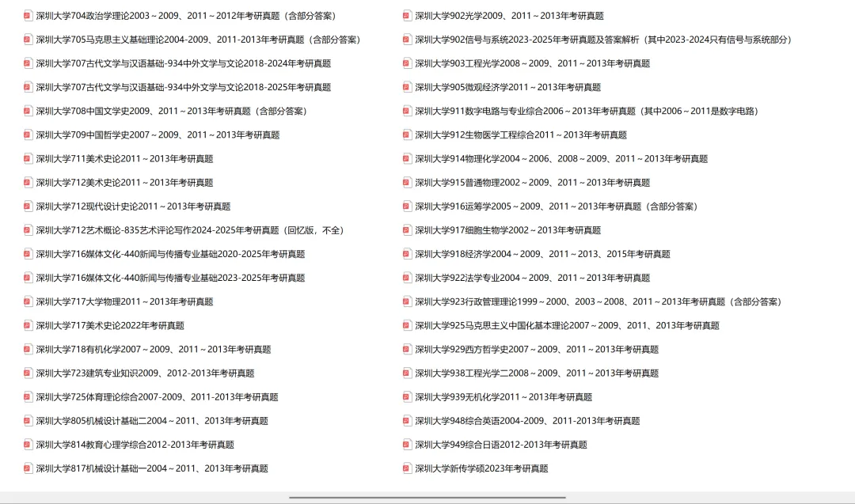Click the PDF icon next to 949综合日语

point(407,445)
